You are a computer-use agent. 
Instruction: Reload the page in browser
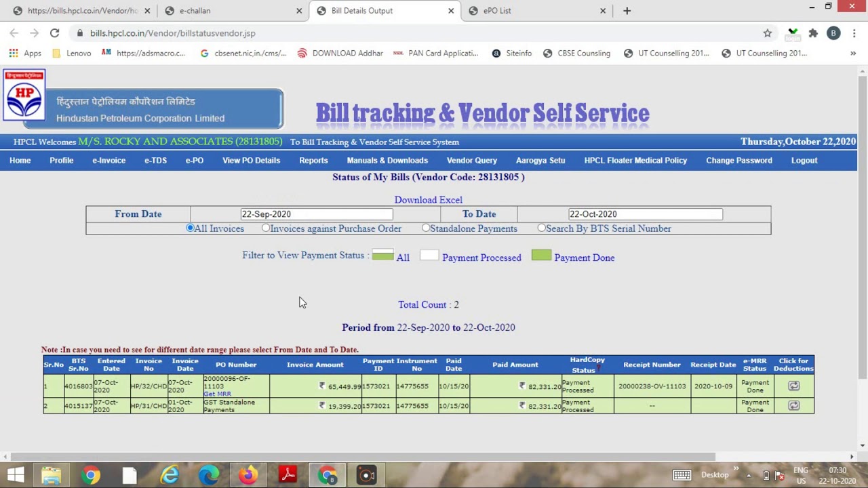(54, 33)
